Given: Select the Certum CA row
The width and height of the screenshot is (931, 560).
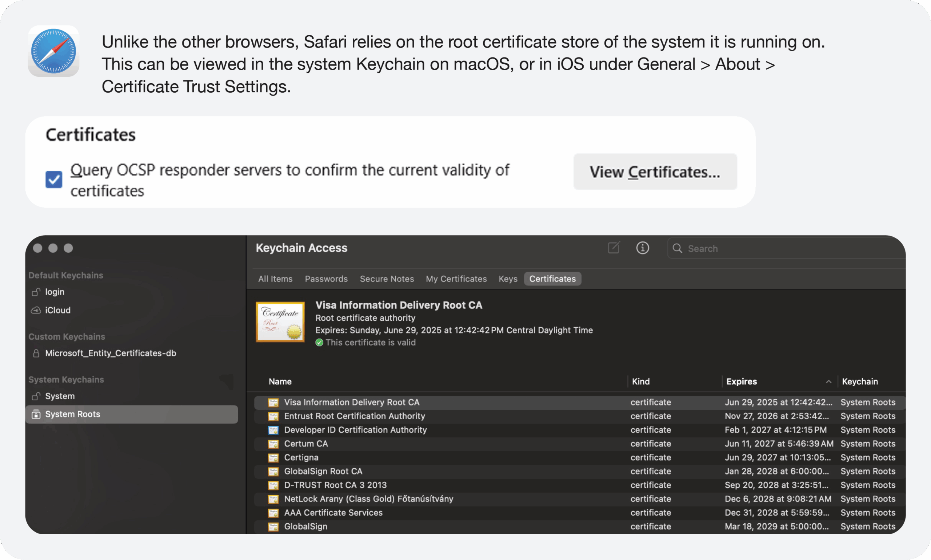Looking at the screenshot, I should [x=580, y=444].
